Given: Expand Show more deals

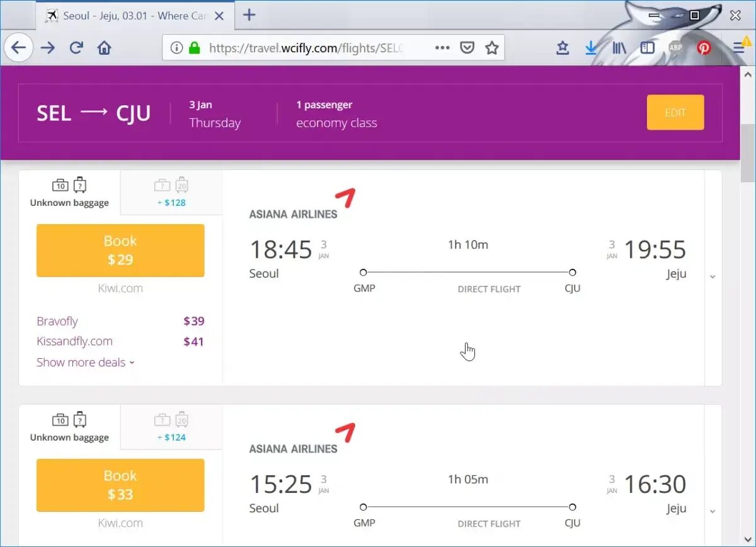Looking at the screenshot, I should click(86, 363).
